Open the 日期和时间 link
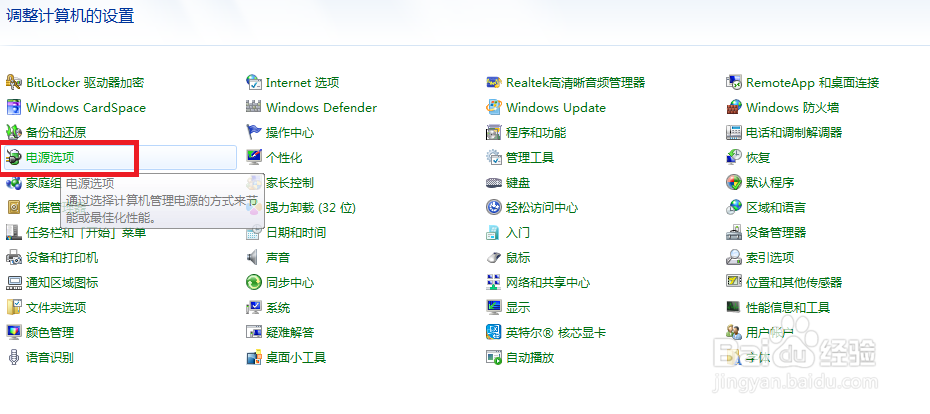Screen dimensions: 930x414 (296, 233)
